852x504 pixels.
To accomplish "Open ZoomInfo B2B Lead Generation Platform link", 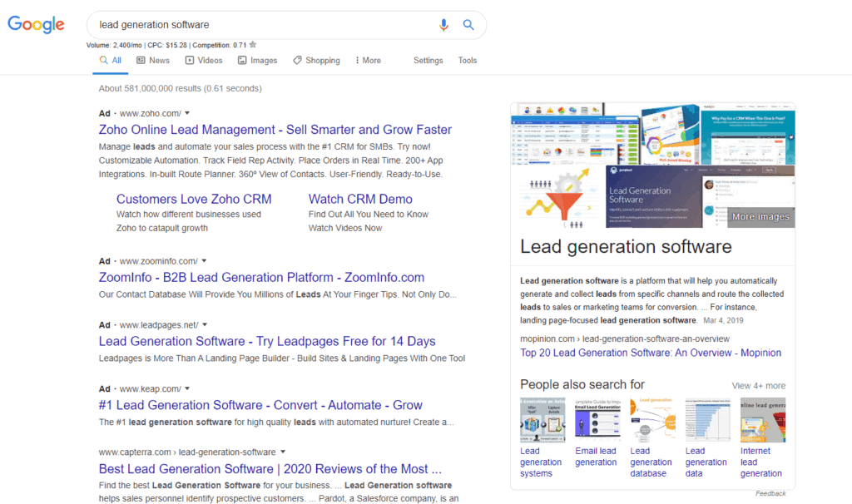I will [x=261, y=278].
